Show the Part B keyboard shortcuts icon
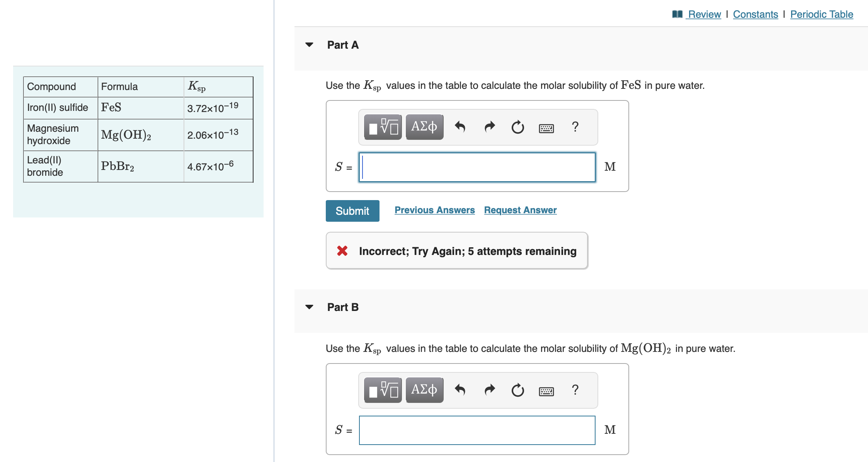868x462 pixels. coord(546,391)
